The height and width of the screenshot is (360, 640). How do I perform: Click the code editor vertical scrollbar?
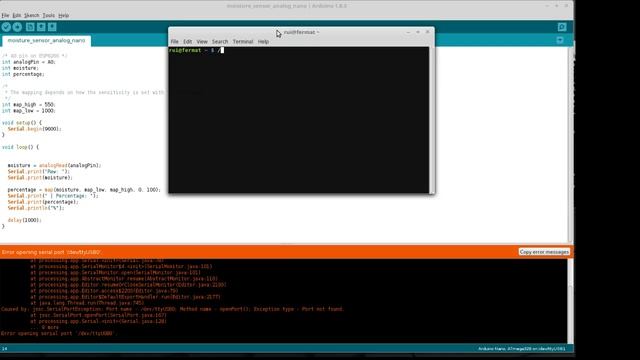click(x=571, y=144)
